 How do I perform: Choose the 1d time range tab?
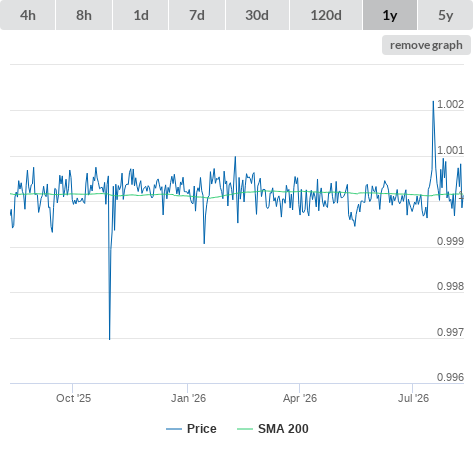coord(141,15)
